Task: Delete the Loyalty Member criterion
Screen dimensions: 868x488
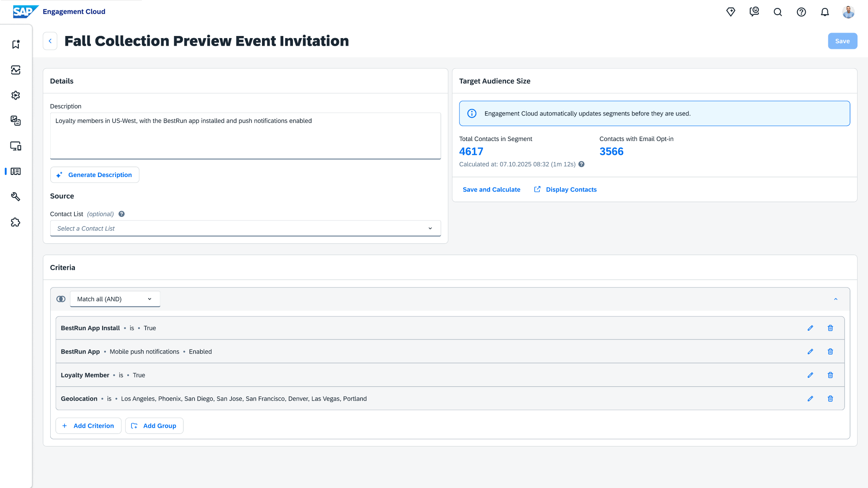Action: point(830,375)
